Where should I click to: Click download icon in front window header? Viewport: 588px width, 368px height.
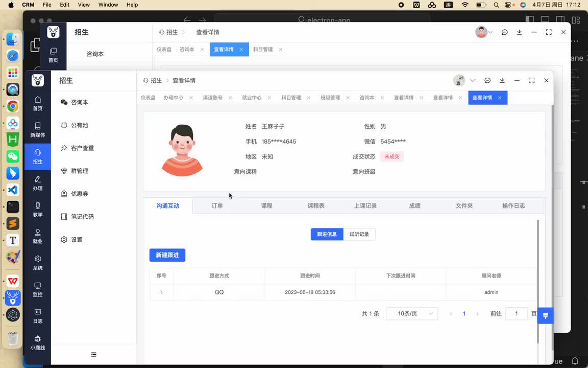(x=502, y=80)
